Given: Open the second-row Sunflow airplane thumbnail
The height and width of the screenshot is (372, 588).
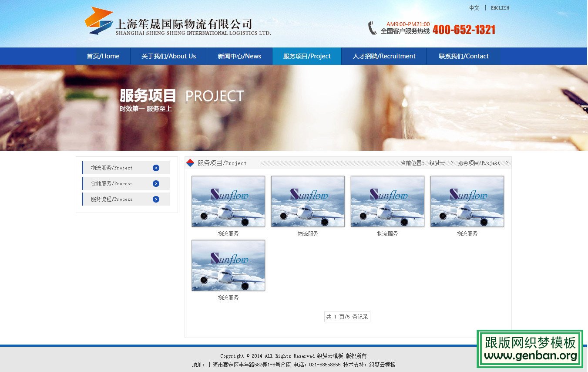Looking at the screenshot, I should [228, 265].
